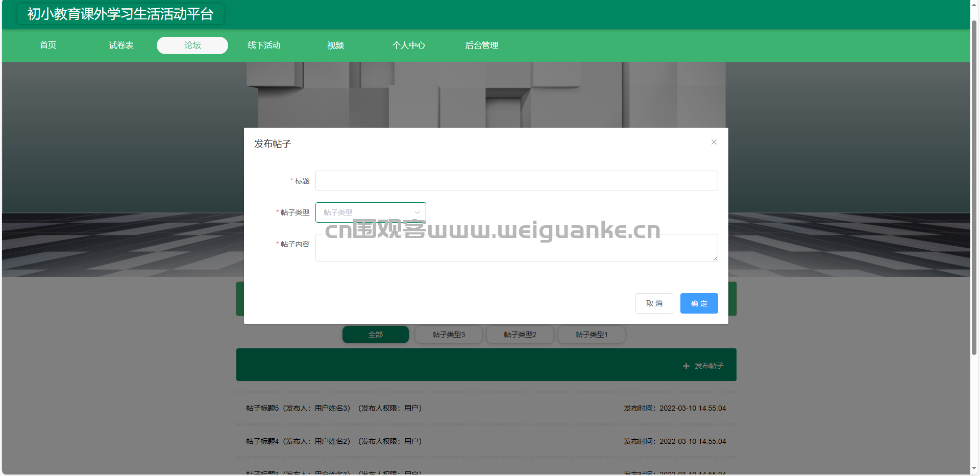Click the 标题 input field

(x=517, y=181)
